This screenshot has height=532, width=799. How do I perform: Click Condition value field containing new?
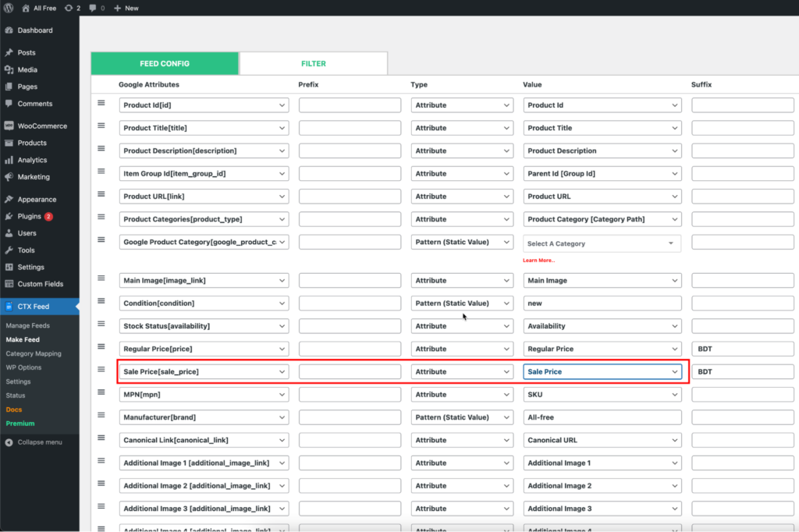coord(602,303)
